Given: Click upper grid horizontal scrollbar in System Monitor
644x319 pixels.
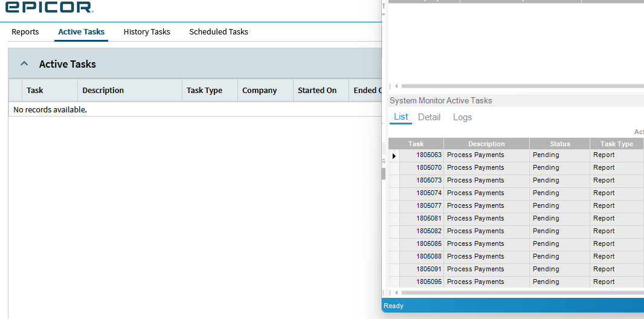Looking at the screenshot, I should [523, 86].
